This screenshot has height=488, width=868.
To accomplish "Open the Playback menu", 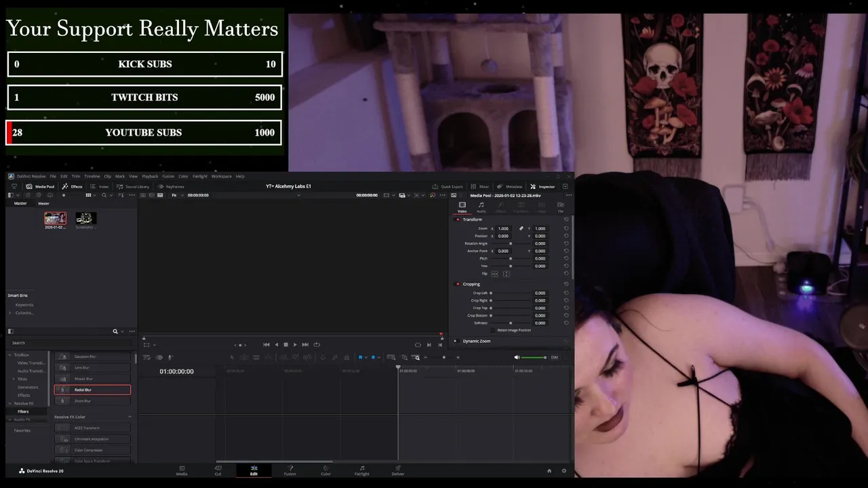I will (x=150, y=176).
